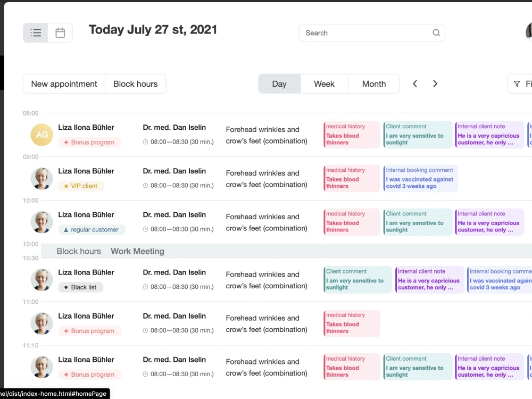Image resolution: width=532 pixels, height=399 pixels.
Task: Click Dr. med. Dan Iselin in 11:00 row
Action: tap(174, 316)
